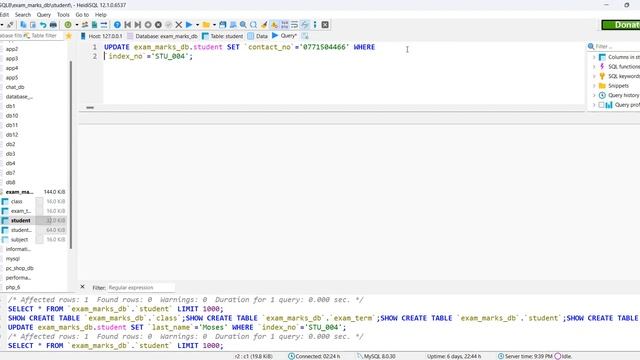Click the replace text magnifier icon
This screenshot has width=640, height=360.
tap(253, 25)
